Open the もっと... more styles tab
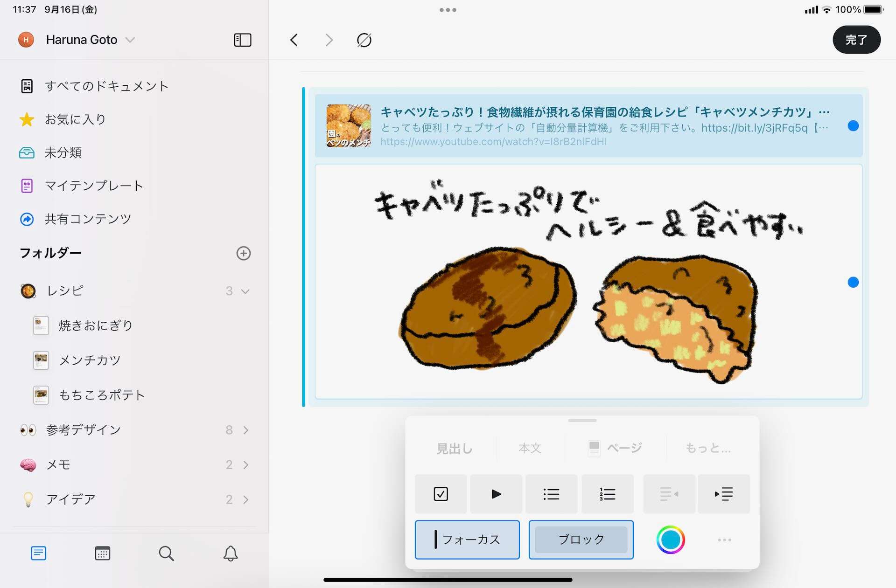Image resolution: width=896 pixels, height=588 pixels. click(708, 449)
